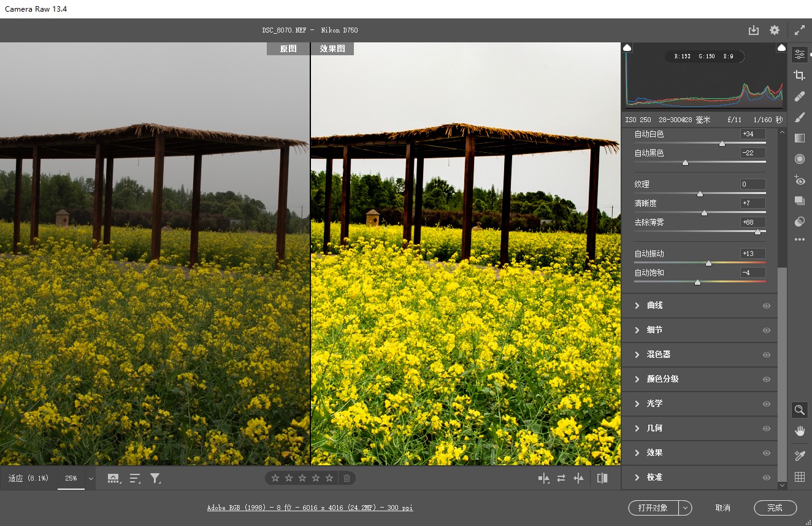Toggle visibility of 细节 panel edits
The height and width of the screenshot is (526, 812).
point(766,330)
